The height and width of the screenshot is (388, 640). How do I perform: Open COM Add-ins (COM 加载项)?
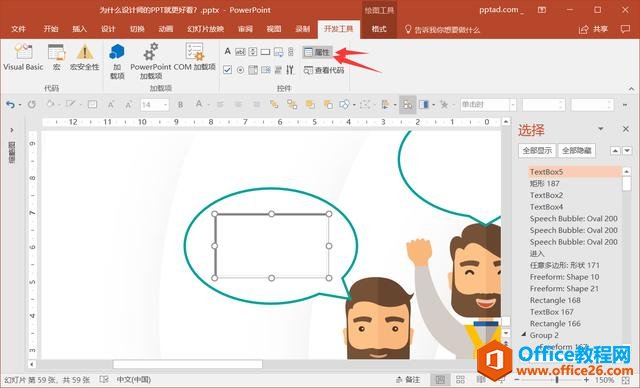(195, 57)
